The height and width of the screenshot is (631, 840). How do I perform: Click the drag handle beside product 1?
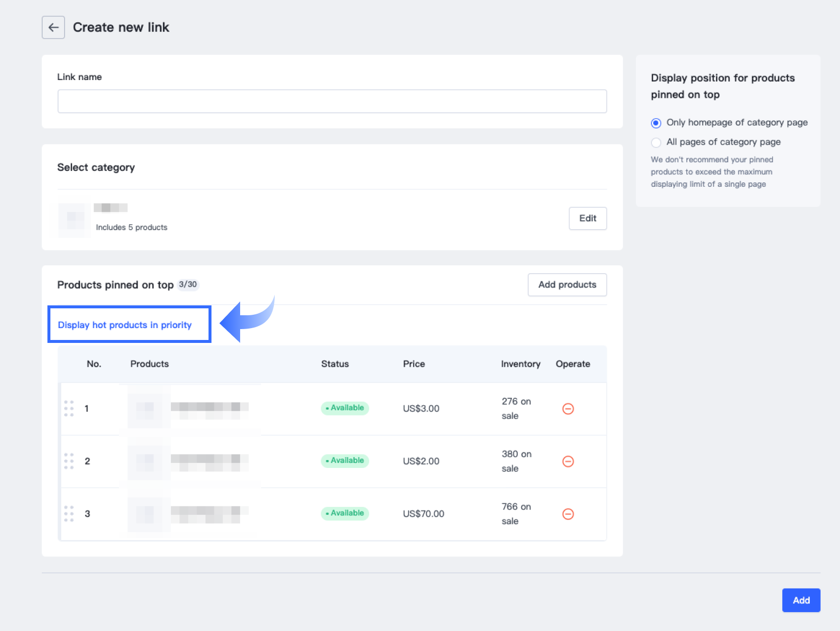pyautogui.click(x=69, y=409)
